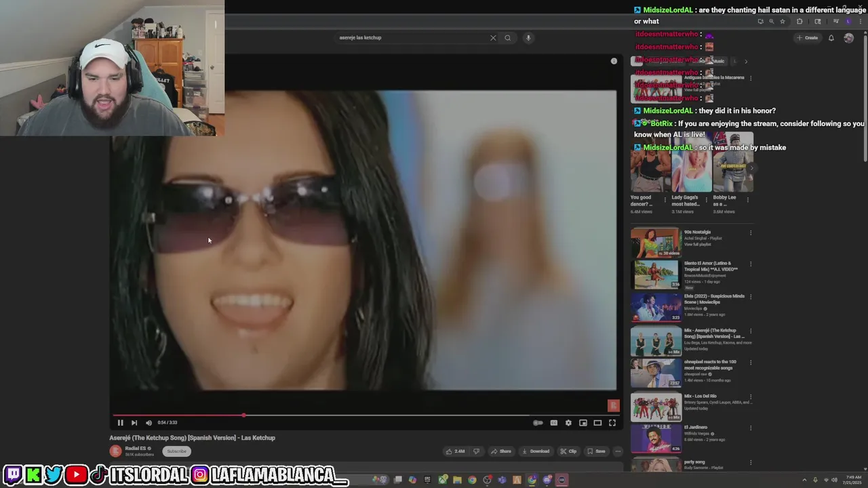Switch to miniplayer mode
This screenshot has width=868, height=488.
(583, 423)
